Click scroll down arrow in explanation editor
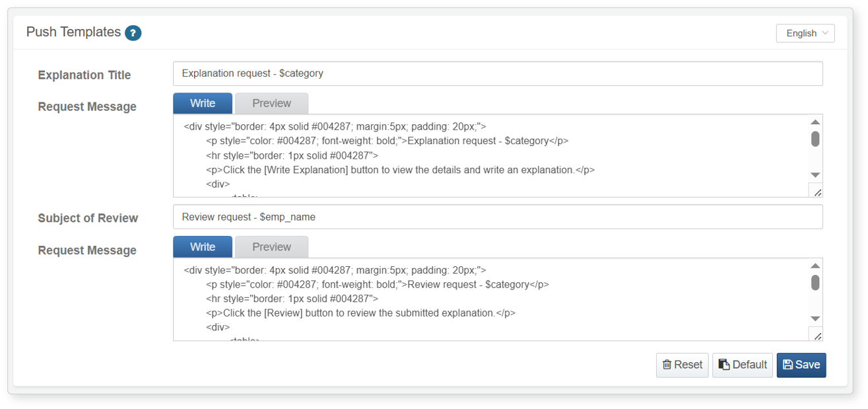This screenshot has height=409, width=868. (x=815, y=175)
